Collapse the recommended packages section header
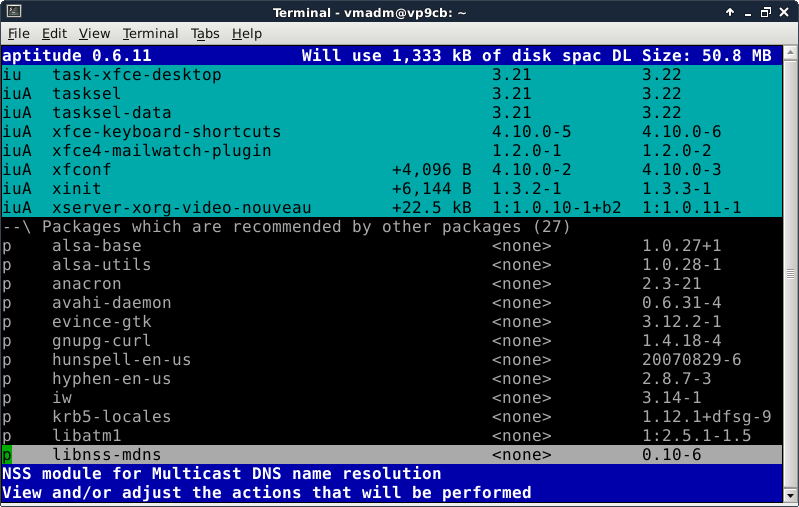799x507 pixels. [x=285, y=227]
